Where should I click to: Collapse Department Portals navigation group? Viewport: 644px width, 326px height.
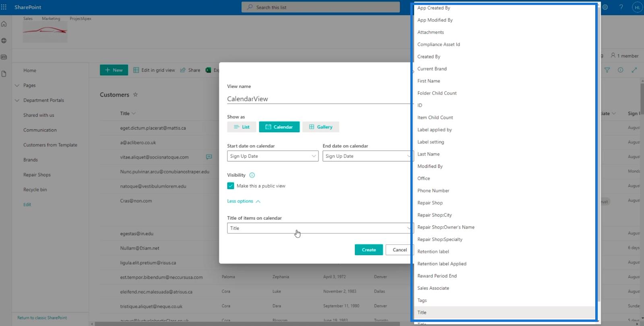pos(17,100)
